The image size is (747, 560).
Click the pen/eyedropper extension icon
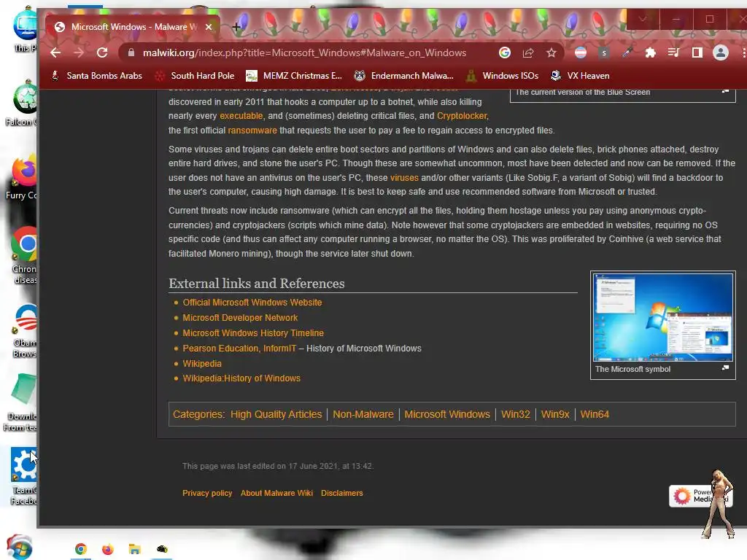[627, 52]
